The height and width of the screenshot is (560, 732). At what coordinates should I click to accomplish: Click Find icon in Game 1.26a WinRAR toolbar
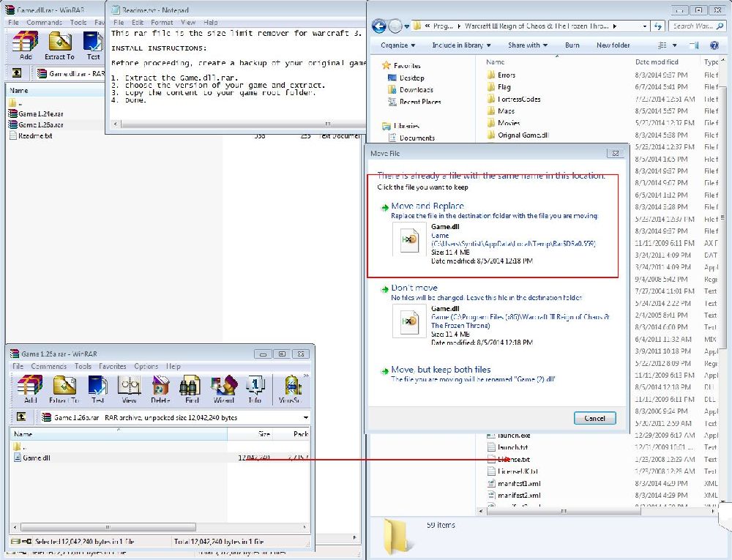191,389
